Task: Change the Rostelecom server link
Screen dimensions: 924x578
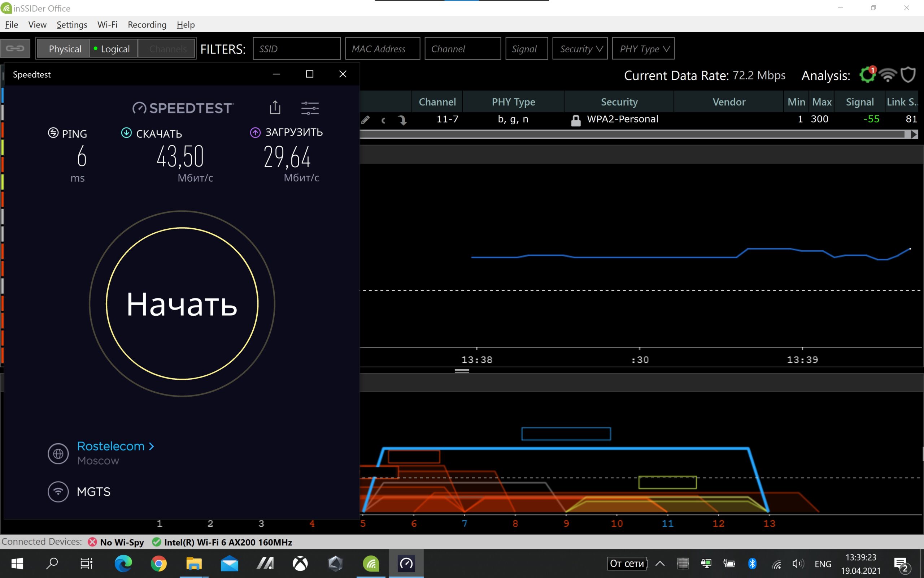Action: (115, 446)
